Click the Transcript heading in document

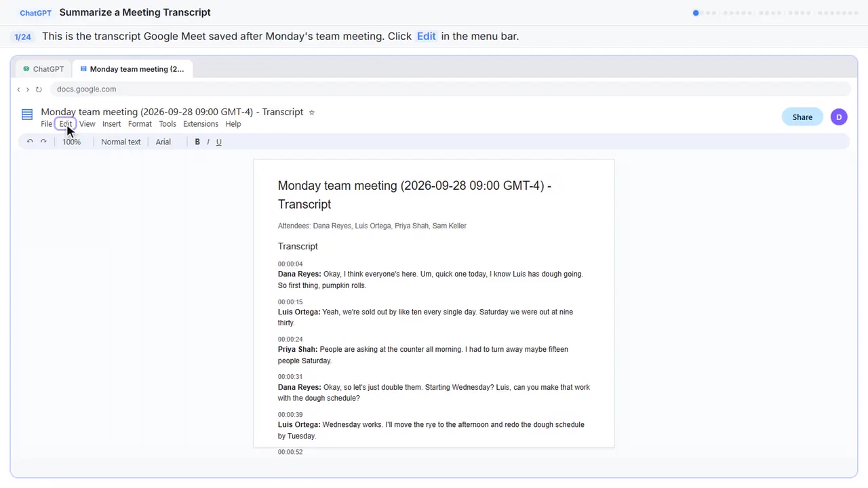pyautogui.click(x=298, y=247)
